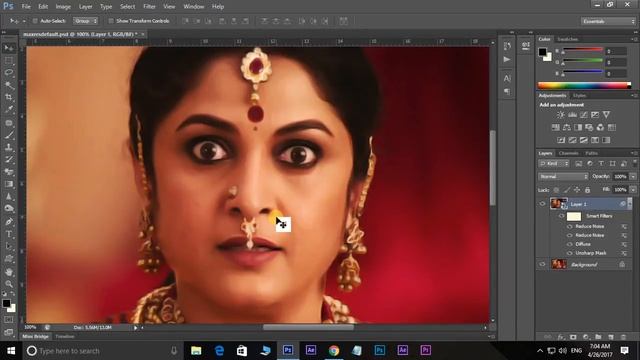Set foreground color in Color panel
The width and height of the screenshot is (640, 360).
[542, 52]
